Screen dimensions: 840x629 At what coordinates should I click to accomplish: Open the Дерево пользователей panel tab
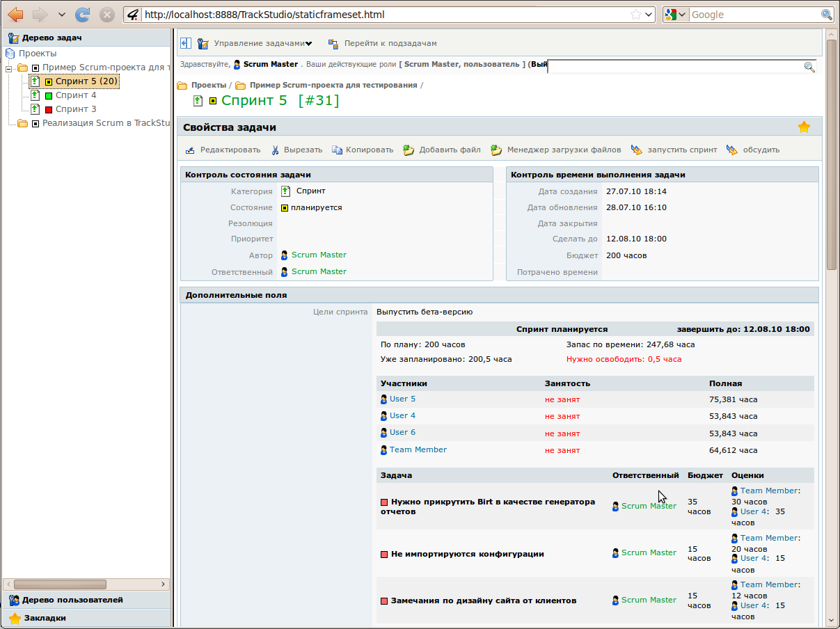pos(72,600)
